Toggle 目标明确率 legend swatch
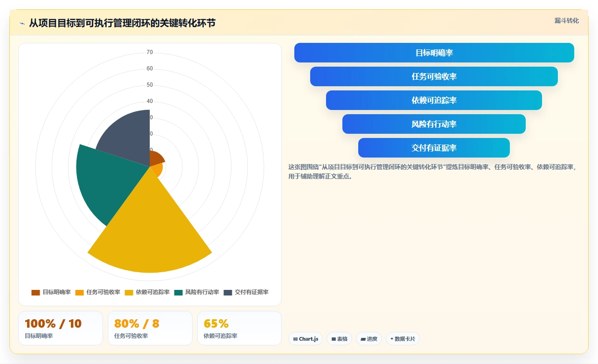 (x=35, y=292)
